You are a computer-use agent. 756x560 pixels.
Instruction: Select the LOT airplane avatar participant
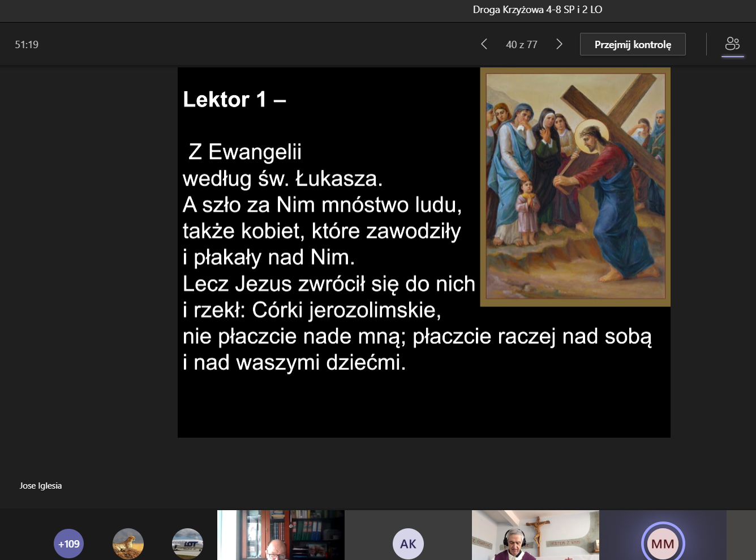pos(187,544)
